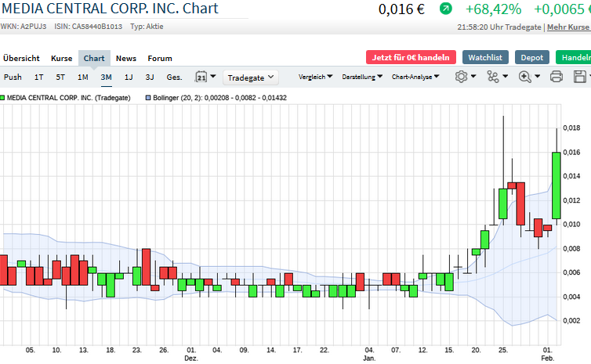Select the 3J timeframe

click(x=150, y=77)
